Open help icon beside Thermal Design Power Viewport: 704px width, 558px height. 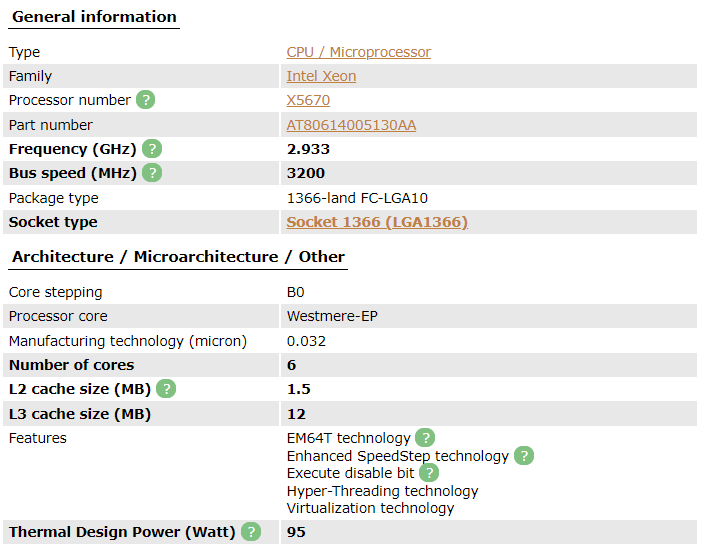click(251, 532)
